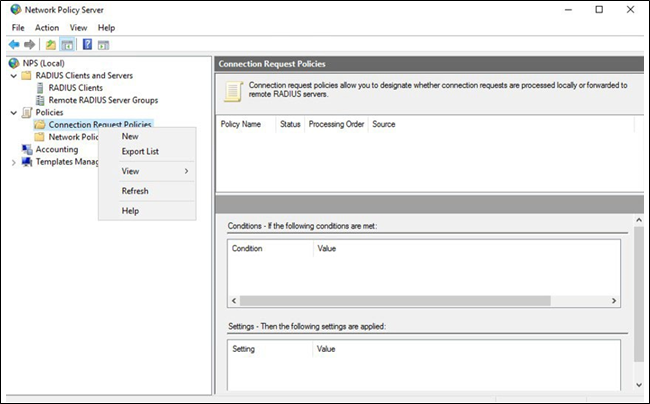Click the RADIUS Clients and Servers folder icon

click(27, 75)
